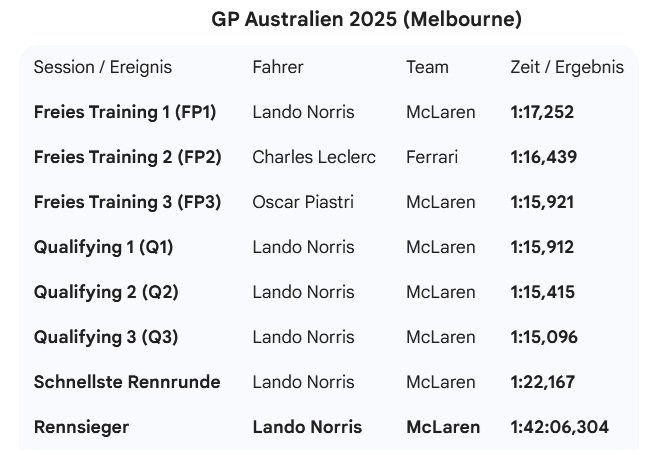
Task: Select bold "Lando Norris" in Rennsieger row
Action: (305, 427)
